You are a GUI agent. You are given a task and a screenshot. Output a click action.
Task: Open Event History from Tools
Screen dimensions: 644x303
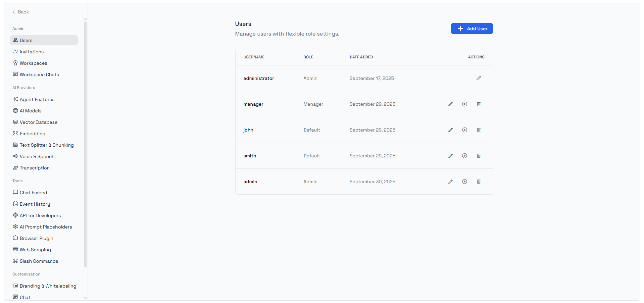click(35, 204)
